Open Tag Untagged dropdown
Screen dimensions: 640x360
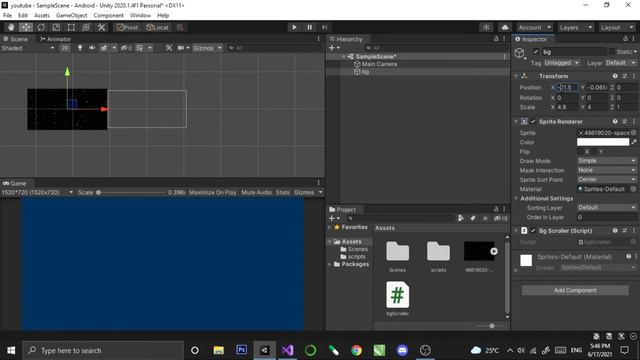click(562, 63)
